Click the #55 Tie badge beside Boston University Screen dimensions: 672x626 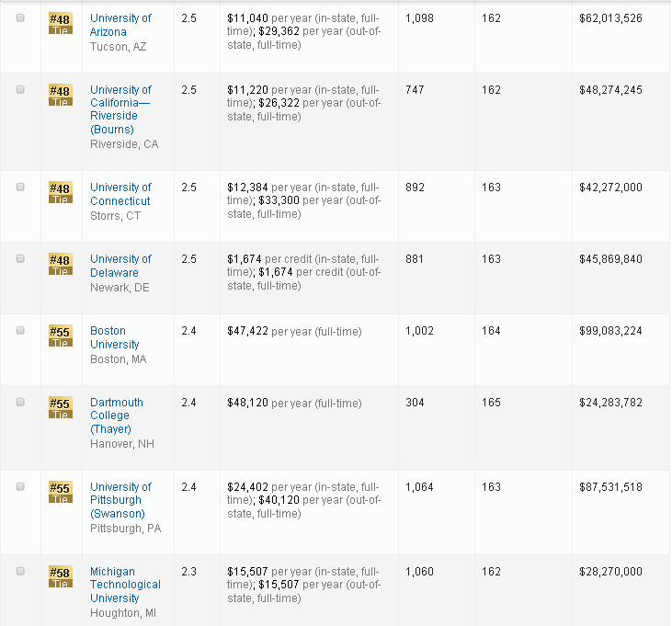pos(60,336)
